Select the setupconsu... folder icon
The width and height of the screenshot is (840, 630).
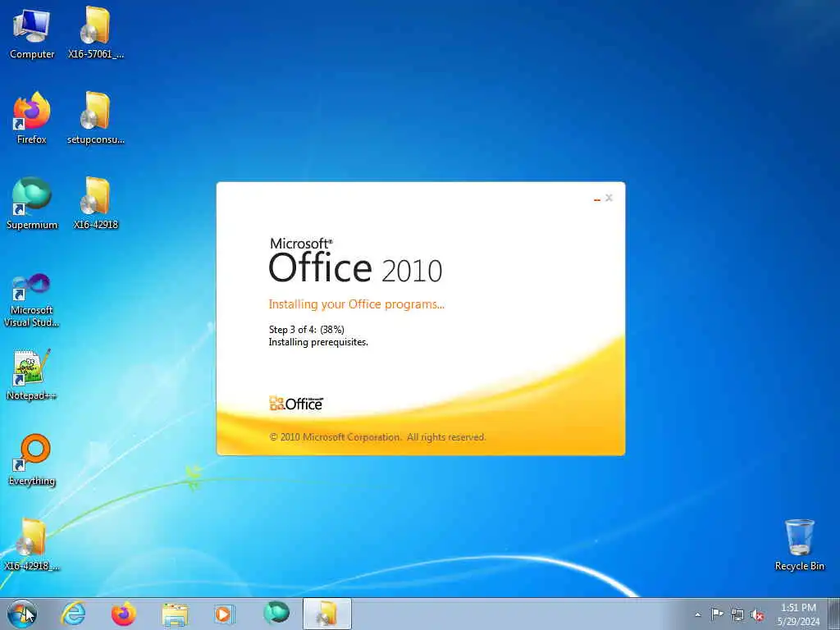click(x=96, y=118)
